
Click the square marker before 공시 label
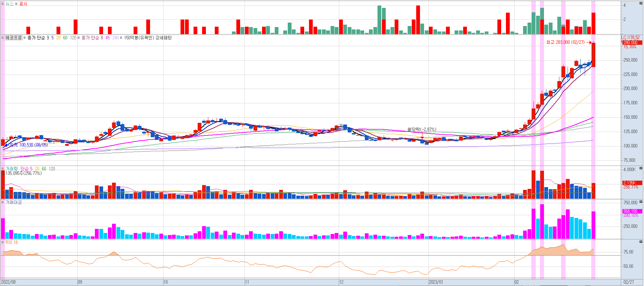16,4
